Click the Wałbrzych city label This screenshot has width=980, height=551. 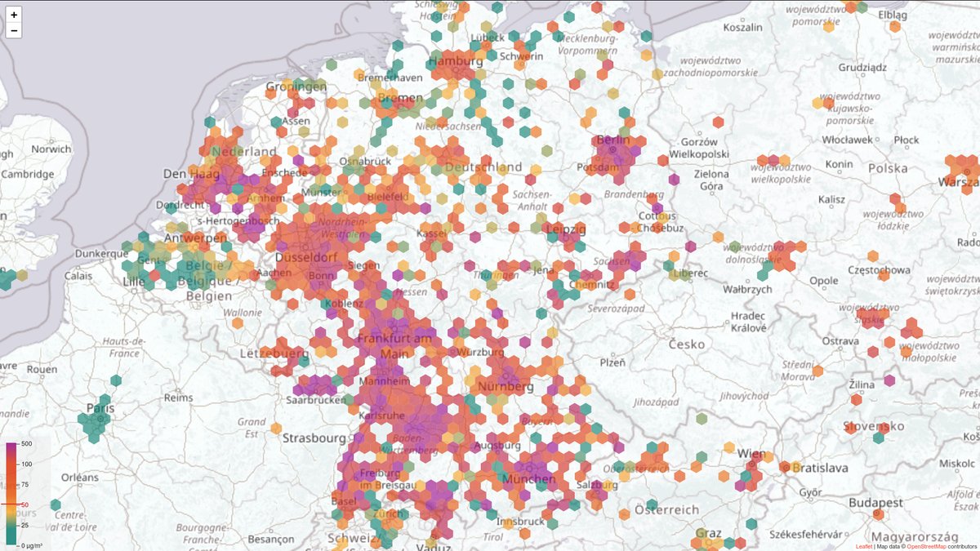(x=747, y=289)
